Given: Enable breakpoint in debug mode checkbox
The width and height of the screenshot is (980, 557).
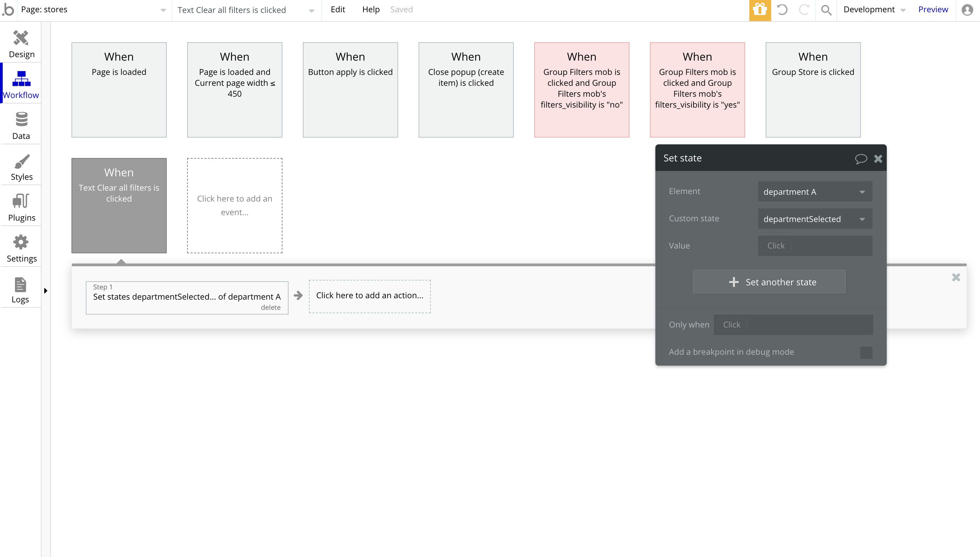Looking at the screenshot, I should tap(866, 352).
